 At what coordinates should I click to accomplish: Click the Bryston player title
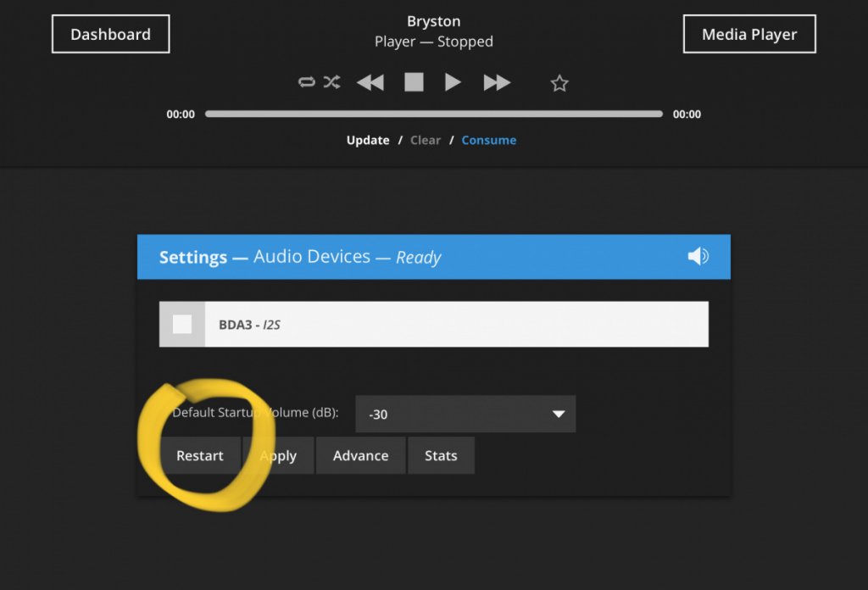(434, 21)
